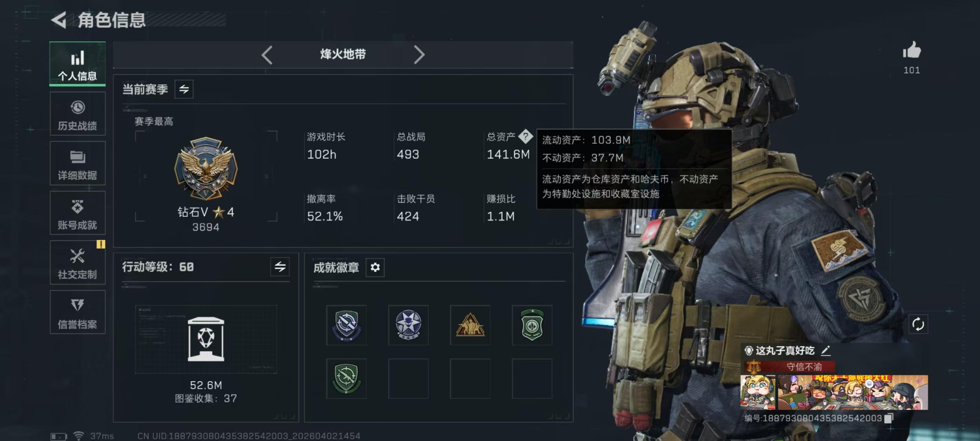Copy the player ID number with the copy icon
Viewport: 980px width, 441px height.
pyautogui.click(x=888, y=418)
